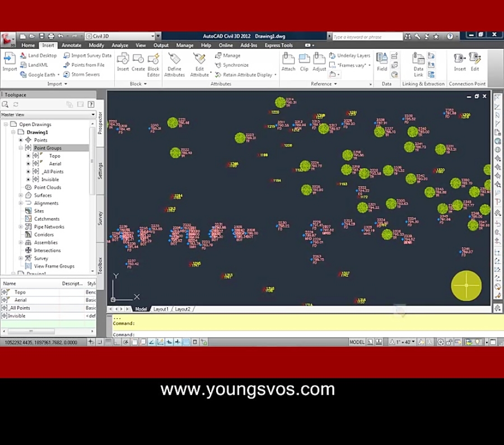Click the Help question mark in Toolspace

[x=91, y=104]
